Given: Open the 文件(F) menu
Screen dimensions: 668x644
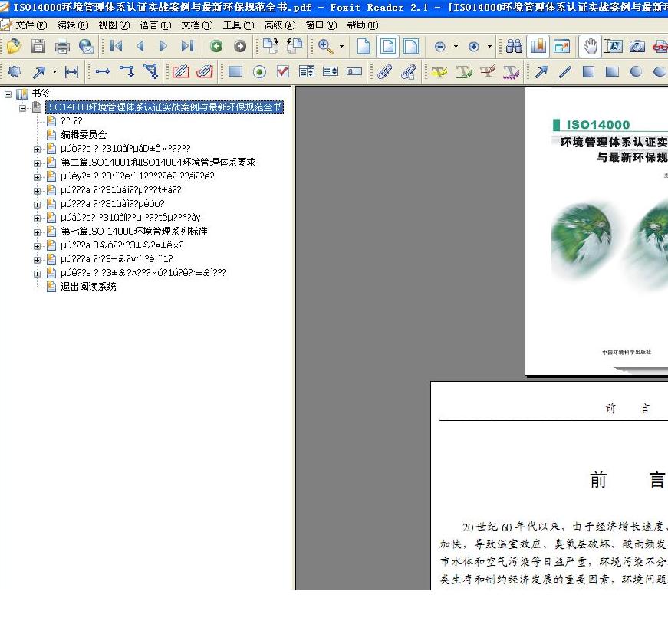Looking at the screenshot, I should tap(31, 25).
